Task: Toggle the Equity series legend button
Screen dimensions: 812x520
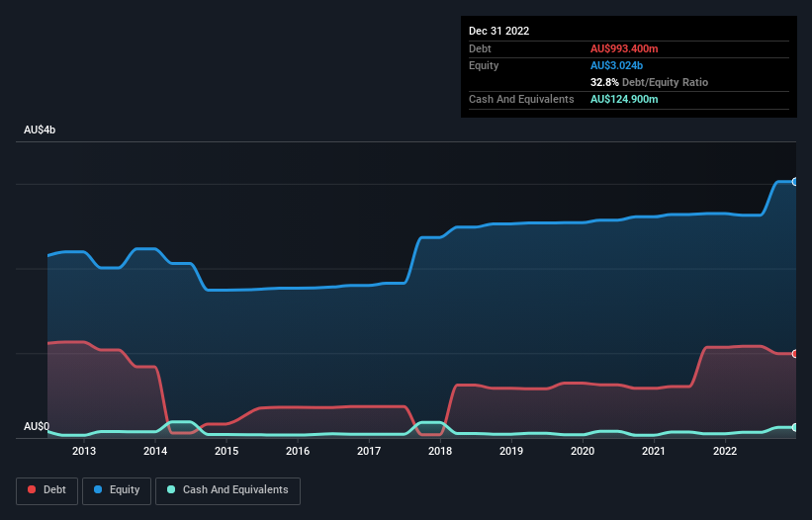Action: click(x=117, y=490)
